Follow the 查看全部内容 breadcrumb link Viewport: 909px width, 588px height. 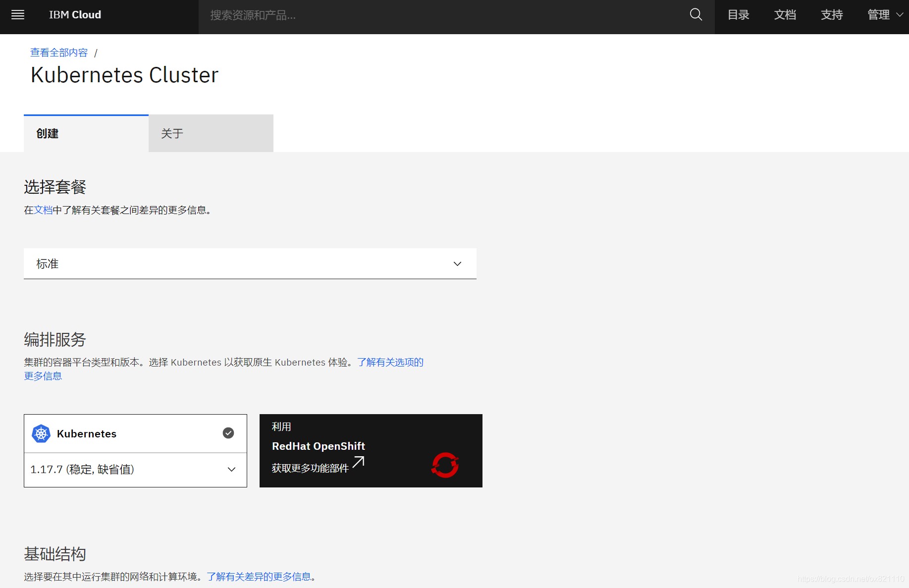click(59, 53)
